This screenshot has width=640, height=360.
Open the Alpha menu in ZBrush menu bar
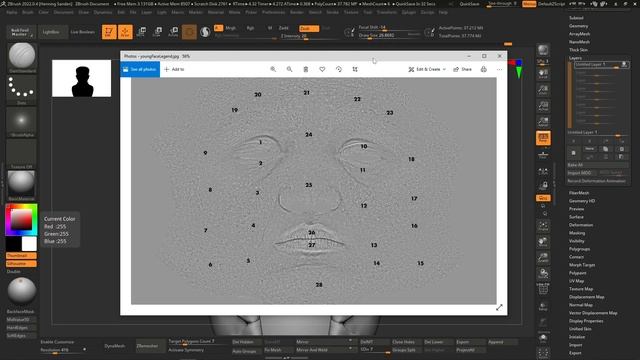(12, 12)
